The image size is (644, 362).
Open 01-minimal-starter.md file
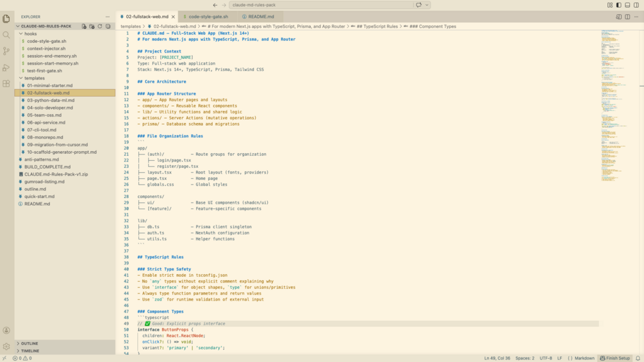tap(50, 85)
